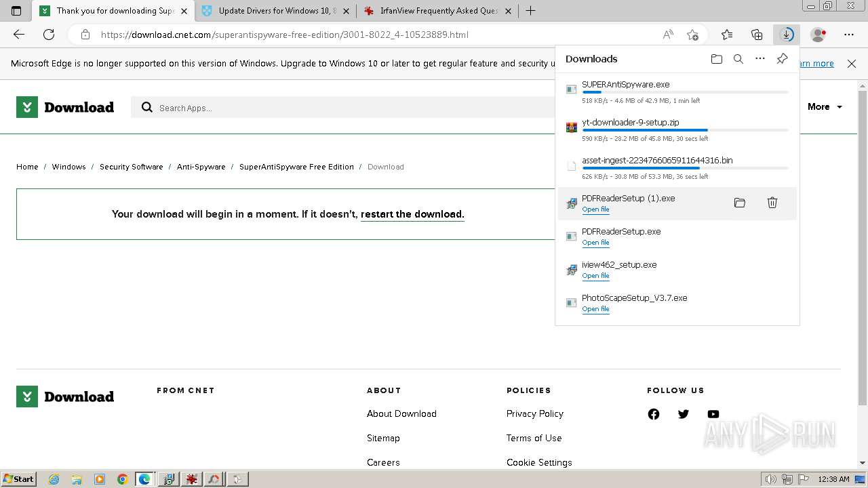Open file link for PDFReaderSetup (1).exe
This screenshot has width=868, height=488.
tap(595, 209)
